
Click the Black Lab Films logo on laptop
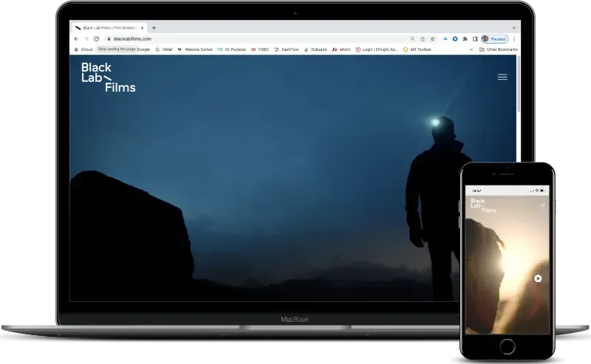pyautogui.click(x=108, y=78)
